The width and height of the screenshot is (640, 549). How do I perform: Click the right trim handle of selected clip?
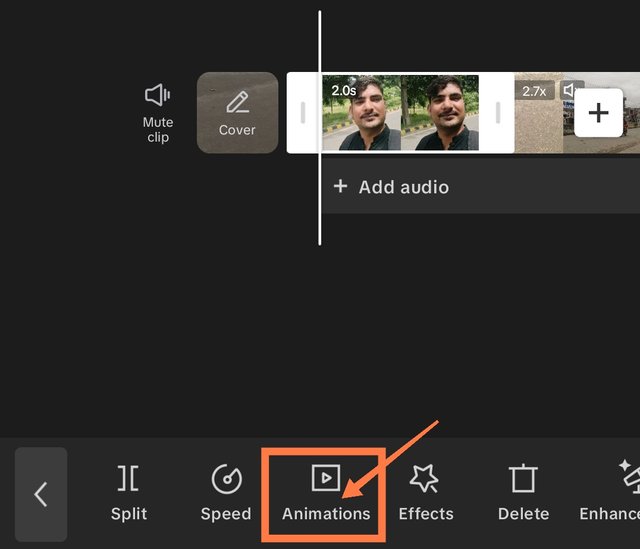click(x=498, y=113)
